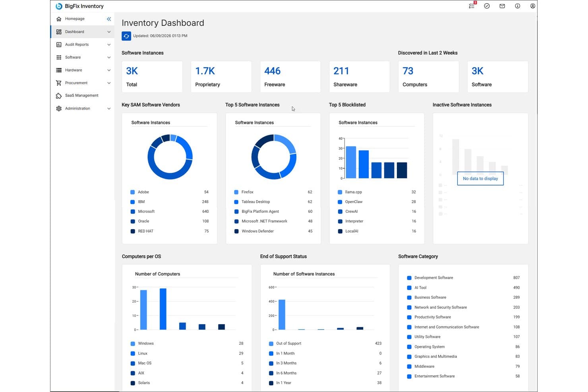The width and height of the screenshot is (588, 392).
Task: Open the task list icon with red badge
Action: 472,6
